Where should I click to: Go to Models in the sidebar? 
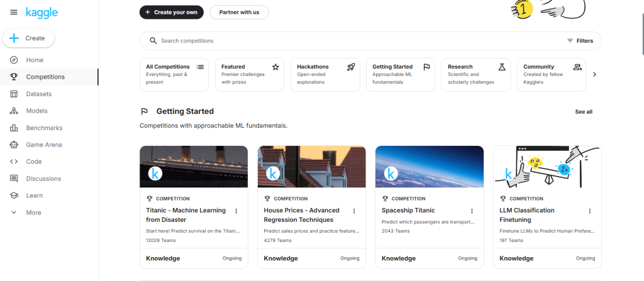36,111
